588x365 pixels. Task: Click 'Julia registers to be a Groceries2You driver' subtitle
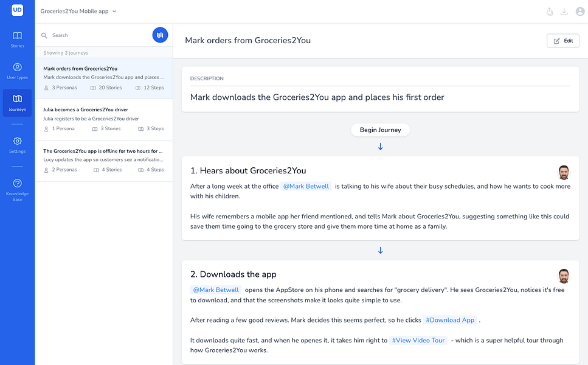[91, 119]
